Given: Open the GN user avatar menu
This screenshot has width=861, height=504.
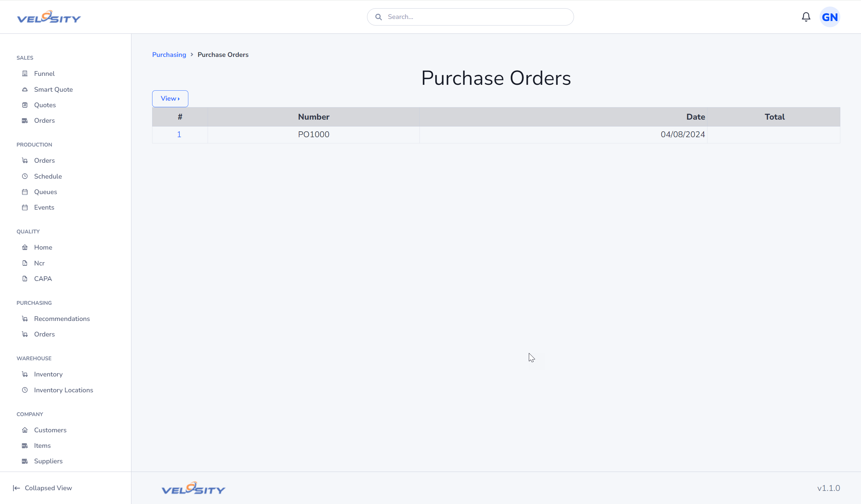Looking at the screenshot, I should (x=830, y=17).
